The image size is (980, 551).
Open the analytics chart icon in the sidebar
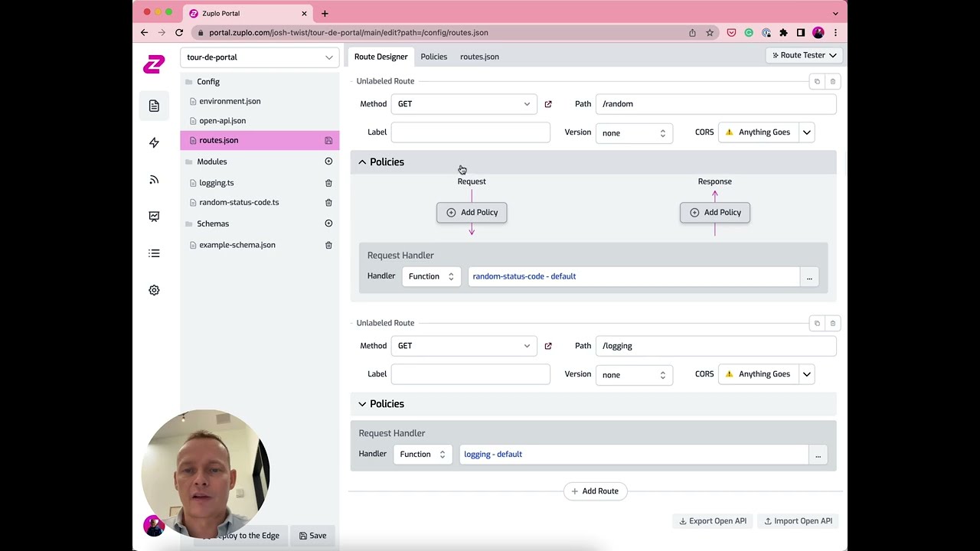154,216
